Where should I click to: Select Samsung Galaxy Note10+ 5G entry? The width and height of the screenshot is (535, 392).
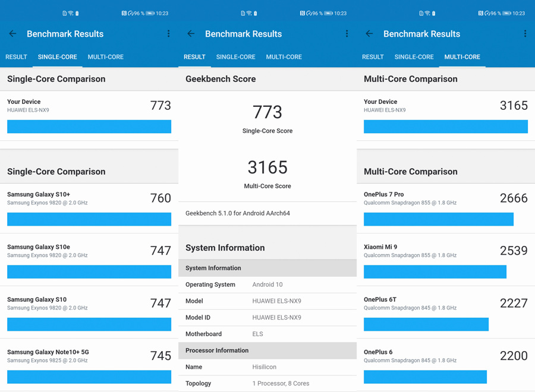[x=89, y=365]
